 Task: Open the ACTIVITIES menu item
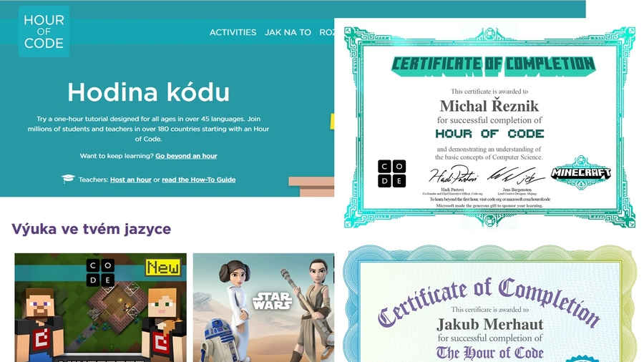click(233, 32)
